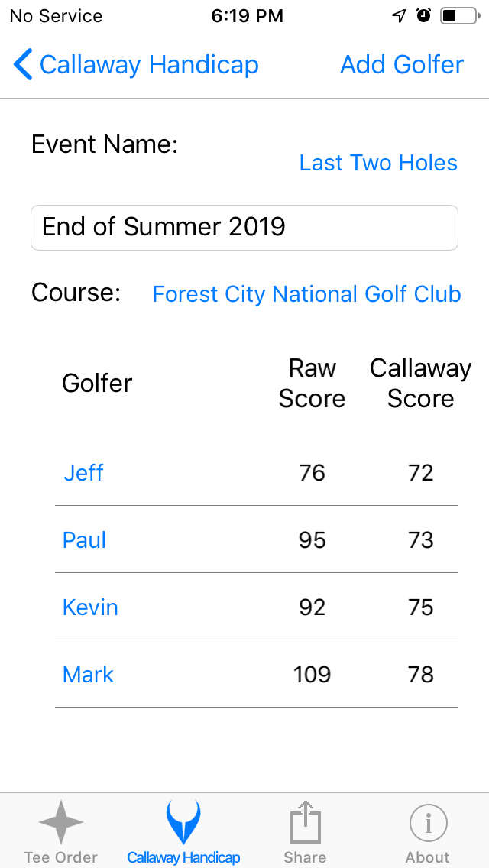The width and height of the screenshot is (489, 868).
Task: Tap the location arrow status icon
Action: tap(397, 15)
